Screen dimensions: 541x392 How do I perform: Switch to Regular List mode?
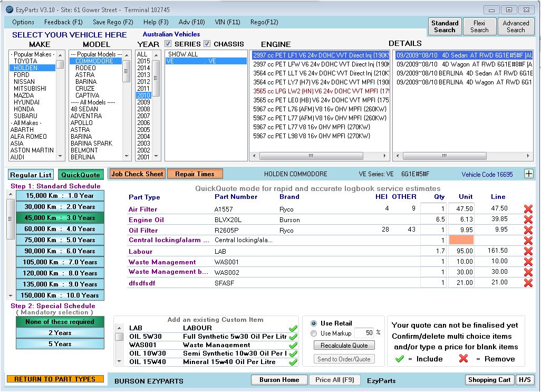click(x=31, y=175)
